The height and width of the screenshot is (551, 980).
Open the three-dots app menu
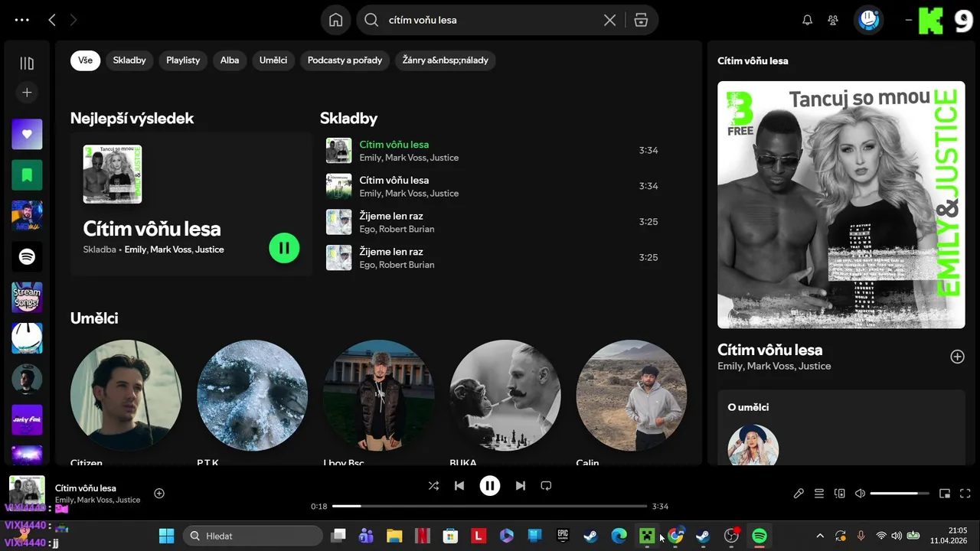point(21,20)
